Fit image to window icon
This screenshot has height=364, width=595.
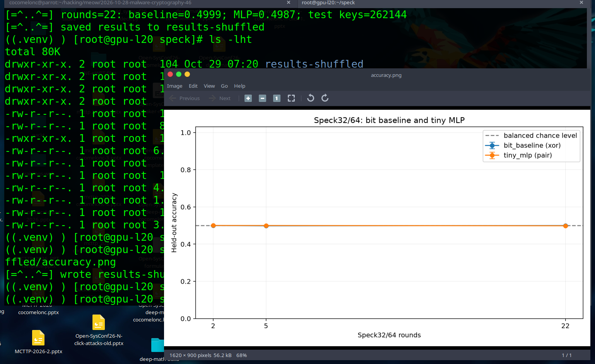click(291, 98)
